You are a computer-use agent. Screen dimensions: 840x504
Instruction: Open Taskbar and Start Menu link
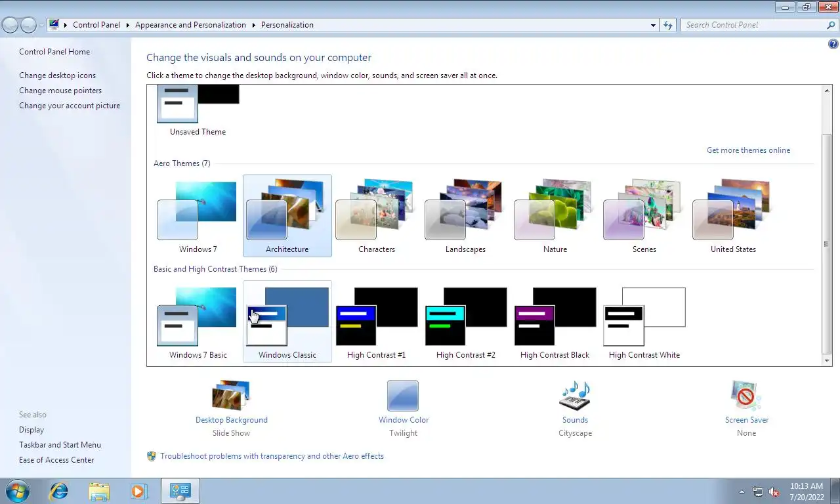coord(60,445)
